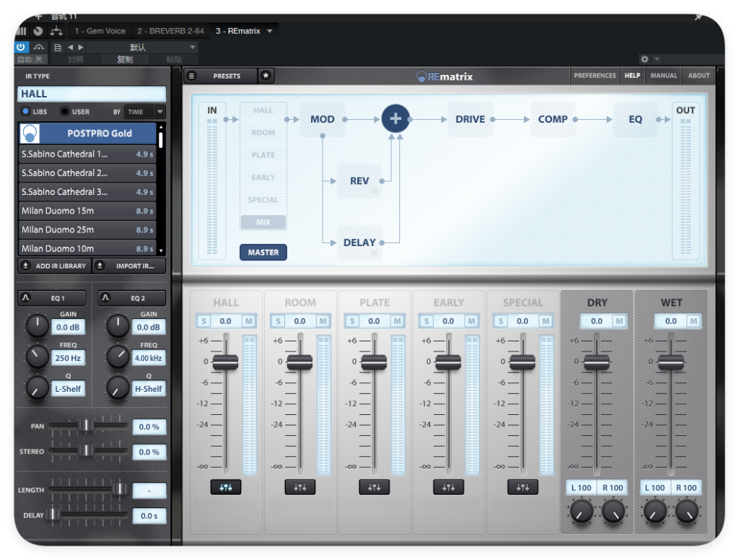Image resolution: width=739 pixels, height=560 pixels.
Task: Click the knob icon in the top bar
Action: click(x=38, y=31)
